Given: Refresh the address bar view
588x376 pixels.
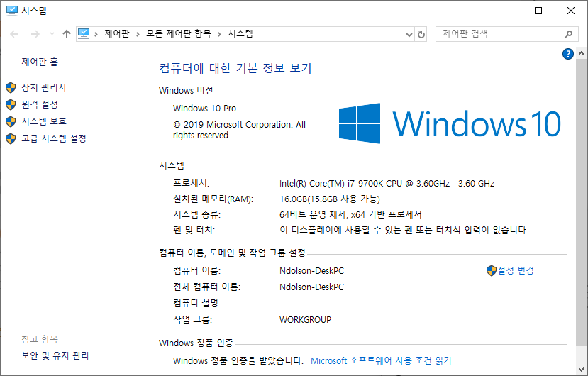Looking at the screenshot, I should [421, 35].
